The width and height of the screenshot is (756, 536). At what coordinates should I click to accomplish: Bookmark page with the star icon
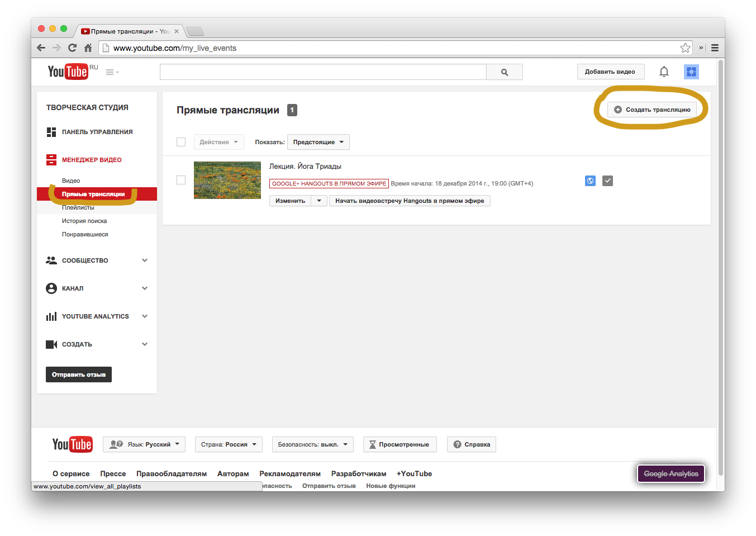click(685, 48)
